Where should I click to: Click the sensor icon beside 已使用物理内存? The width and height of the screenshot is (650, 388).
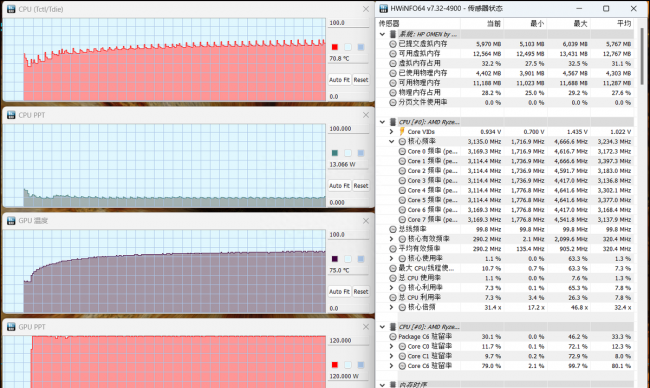tap(393, 73)
